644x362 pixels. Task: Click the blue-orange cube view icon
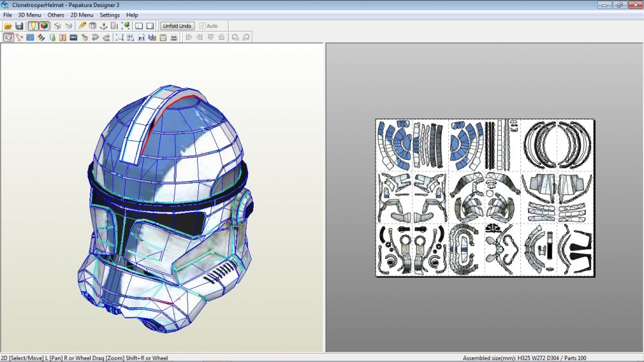coord(68,26)
